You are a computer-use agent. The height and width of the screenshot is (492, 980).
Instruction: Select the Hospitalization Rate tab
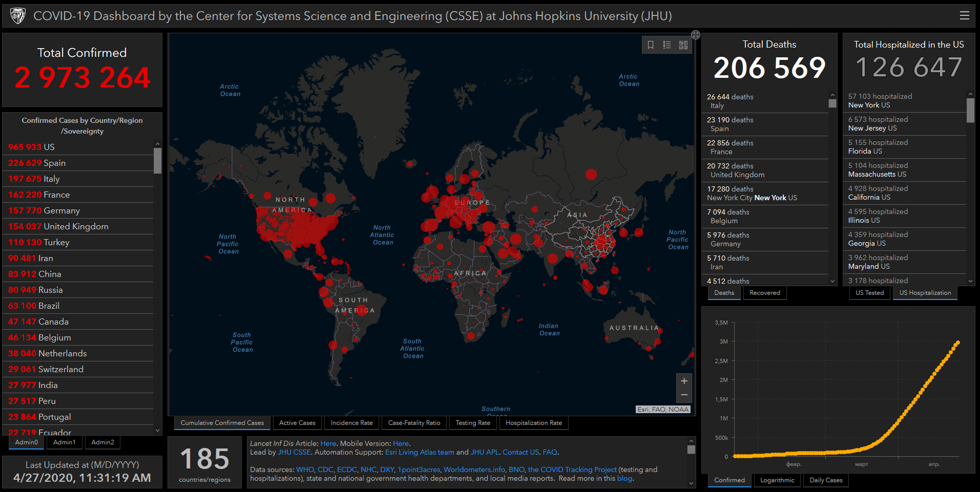click(x=534, y=423)
